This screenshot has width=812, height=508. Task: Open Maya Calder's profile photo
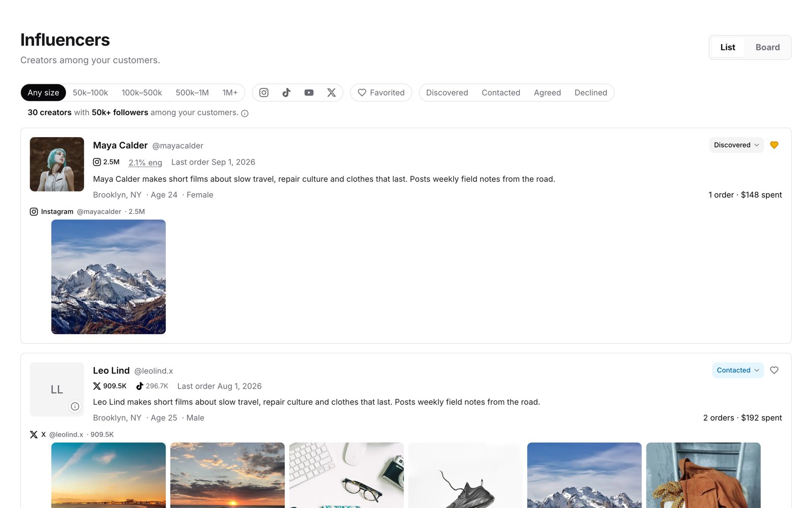[x=57, y=164]
